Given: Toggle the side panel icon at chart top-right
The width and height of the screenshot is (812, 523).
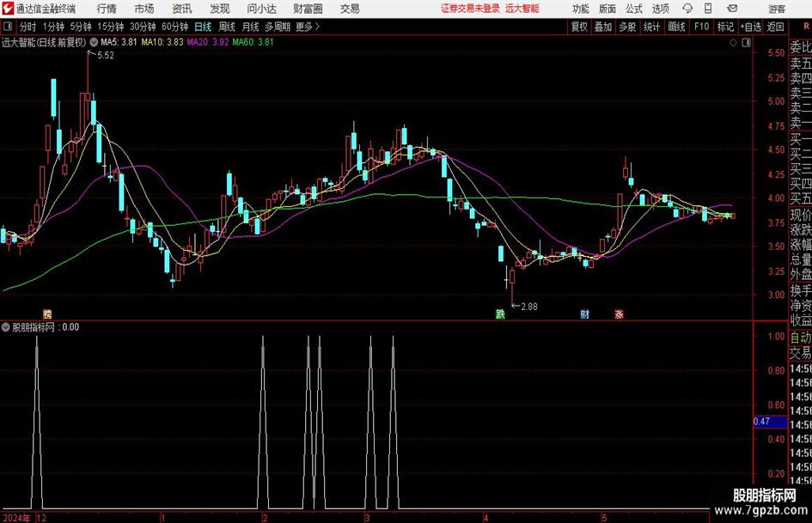Looking at the screenshot, I should click(746, 43).
